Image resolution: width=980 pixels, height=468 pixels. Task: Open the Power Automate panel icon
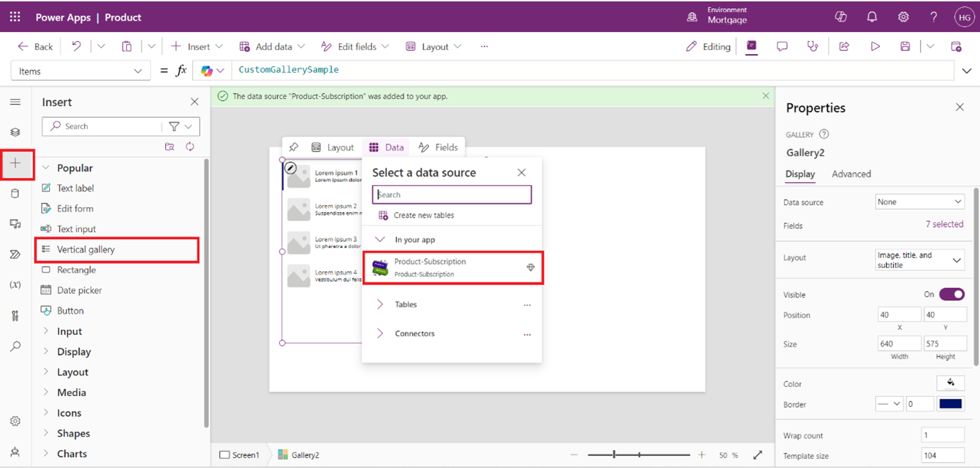(15, 254)
